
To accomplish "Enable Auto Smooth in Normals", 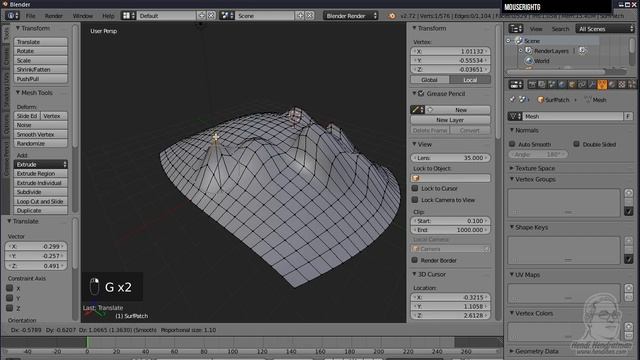I will pyautogui.click(x=512, y=144).
